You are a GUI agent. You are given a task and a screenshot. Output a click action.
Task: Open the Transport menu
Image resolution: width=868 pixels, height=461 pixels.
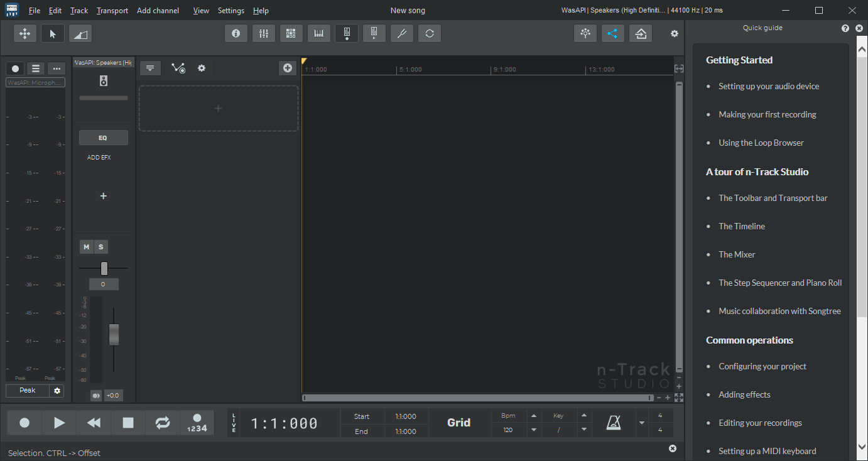point(112,11)
